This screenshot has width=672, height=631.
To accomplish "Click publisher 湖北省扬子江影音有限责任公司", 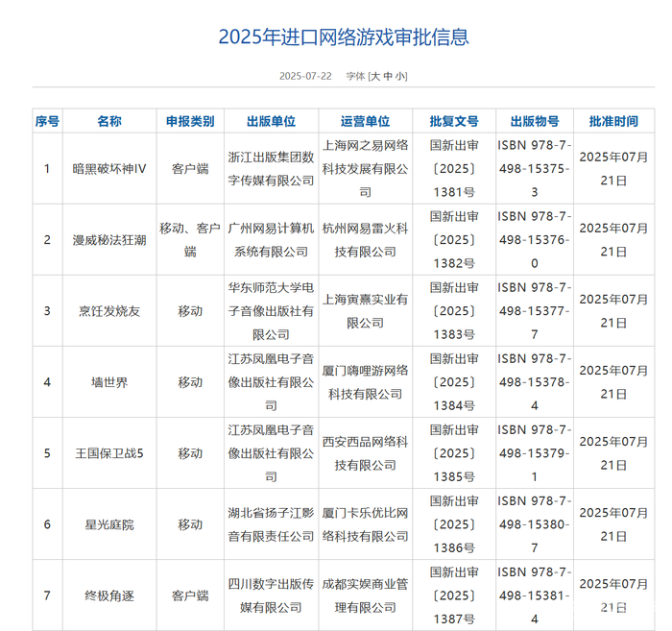I will (271, 524).
